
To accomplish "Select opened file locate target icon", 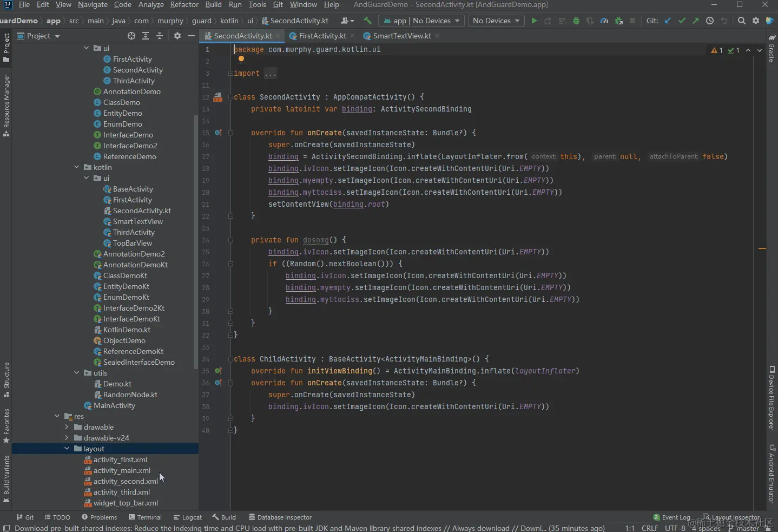I will (x=131, y=36).
